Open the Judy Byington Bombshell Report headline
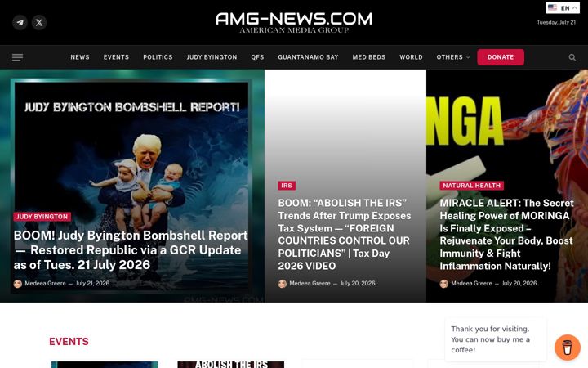588x368 pixels. tap(131, 250)
